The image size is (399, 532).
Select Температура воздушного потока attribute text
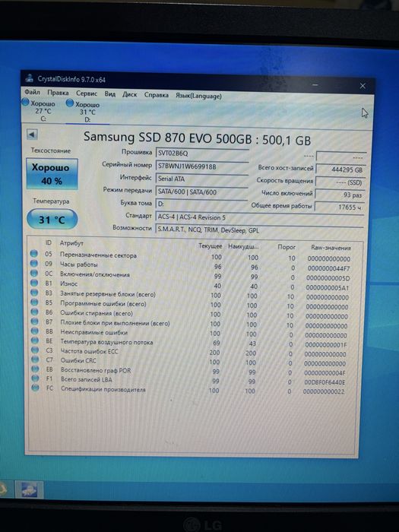pyautogui.click(x=106, y=342)
